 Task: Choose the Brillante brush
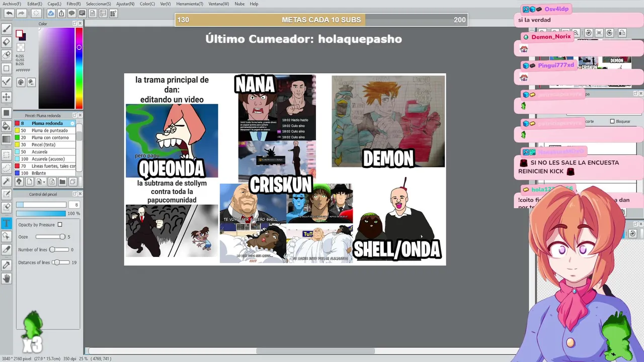tap(45, 173)
